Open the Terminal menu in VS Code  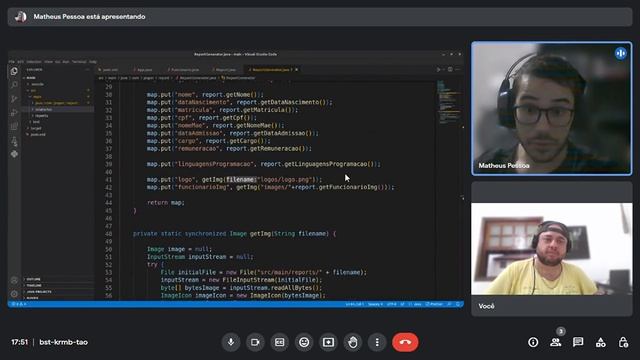[79, 62]
